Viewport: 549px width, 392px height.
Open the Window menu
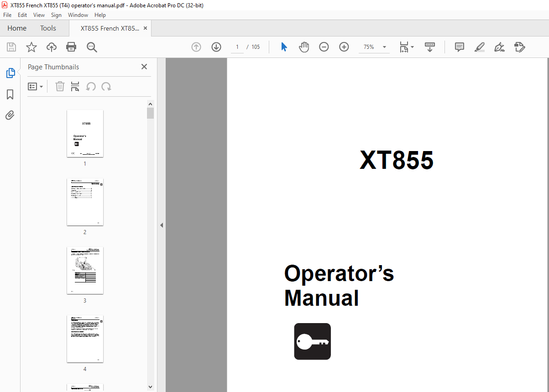[78, 15]
